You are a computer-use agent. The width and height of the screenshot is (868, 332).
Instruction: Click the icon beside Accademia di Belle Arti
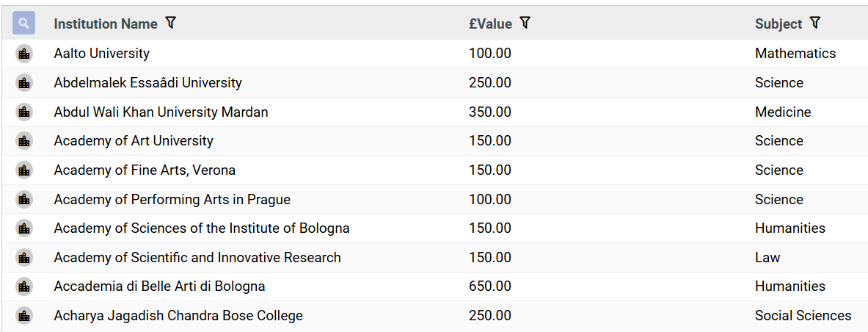click(x=23, y=286)
